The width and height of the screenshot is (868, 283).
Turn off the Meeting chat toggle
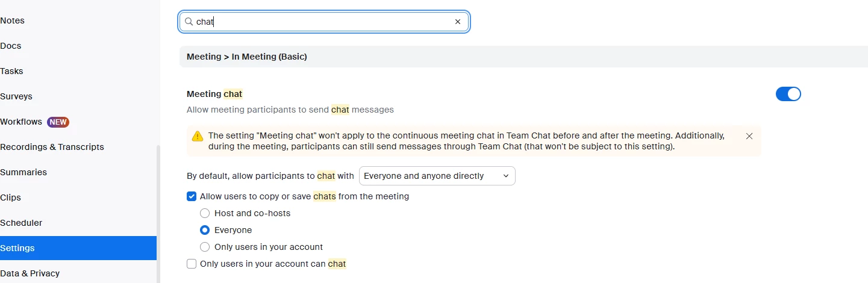point(788,94)
